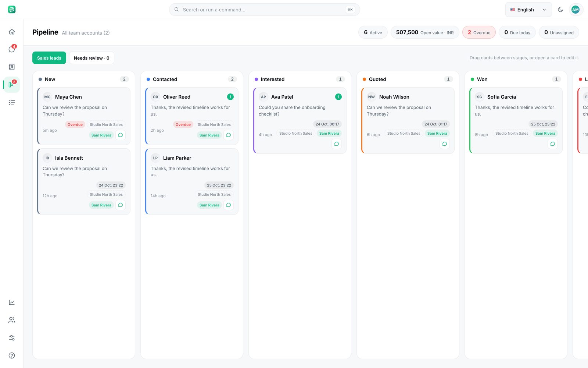The image size is (588, 368).
Task: Open Sofia Garcia lead card name
Action: point(502,97)
